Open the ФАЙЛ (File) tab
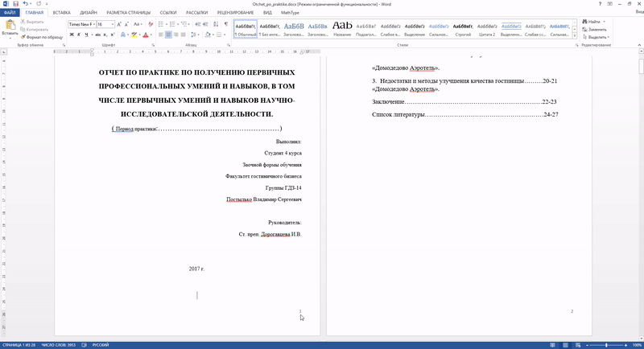Viewport: 644px width, 349px height. pos(10,13)
